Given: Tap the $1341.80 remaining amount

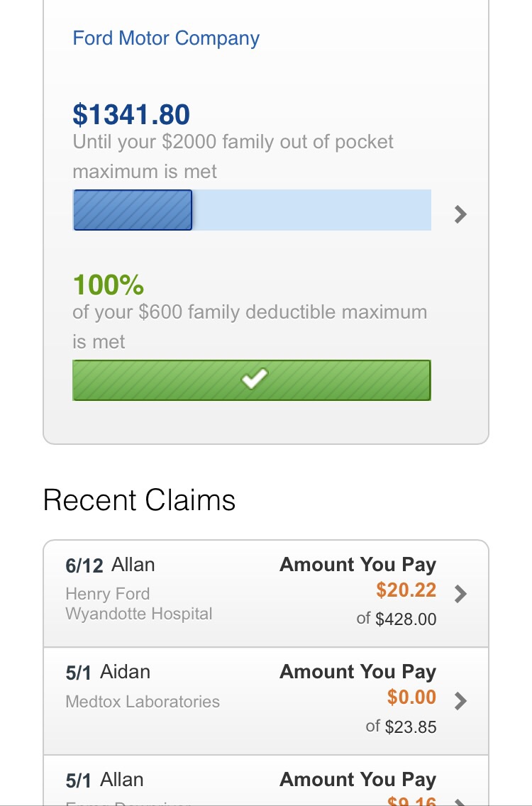Looking at the screenshot, I should tap(131, 115).
